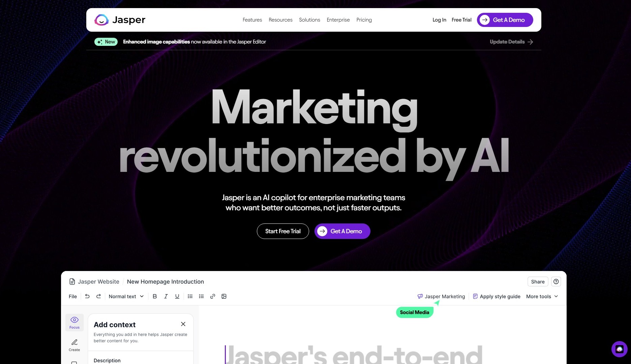Select the Jasper Marketing voice

[x=441, y=297]
